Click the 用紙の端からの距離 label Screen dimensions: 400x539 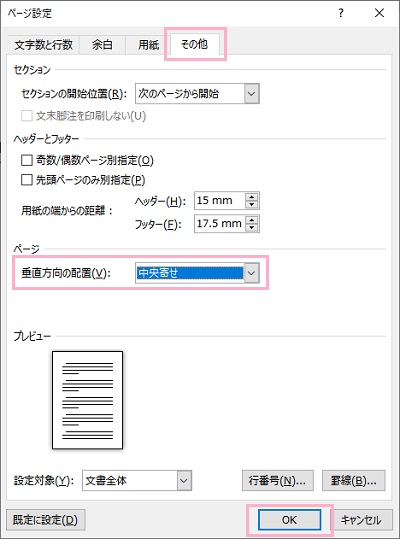(67, 211)
